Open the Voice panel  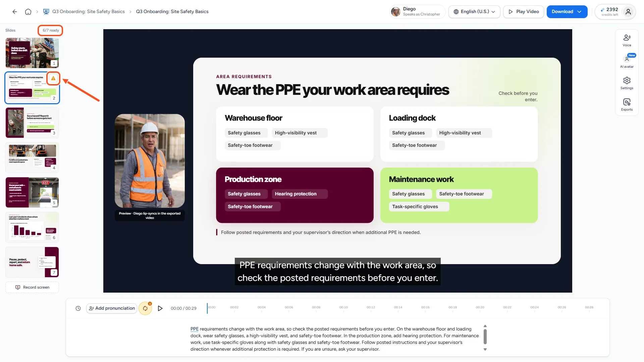tap(627, 40)
